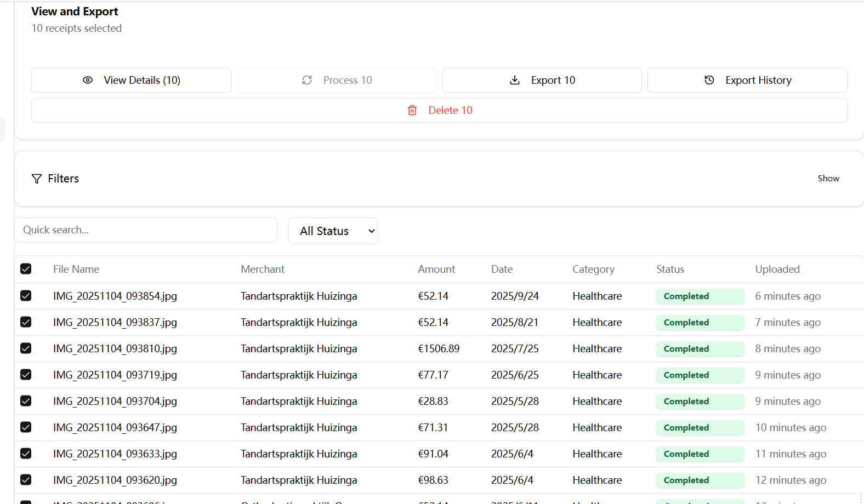Click Tandartspraktijk Huizinga merchant for IMG_20251104_093633.jpg

pos(299,454)
